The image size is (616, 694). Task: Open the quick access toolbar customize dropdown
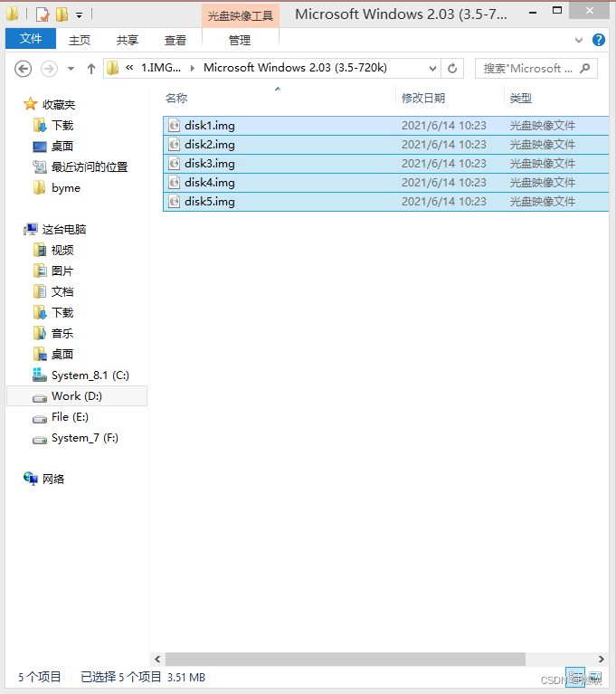79,15
